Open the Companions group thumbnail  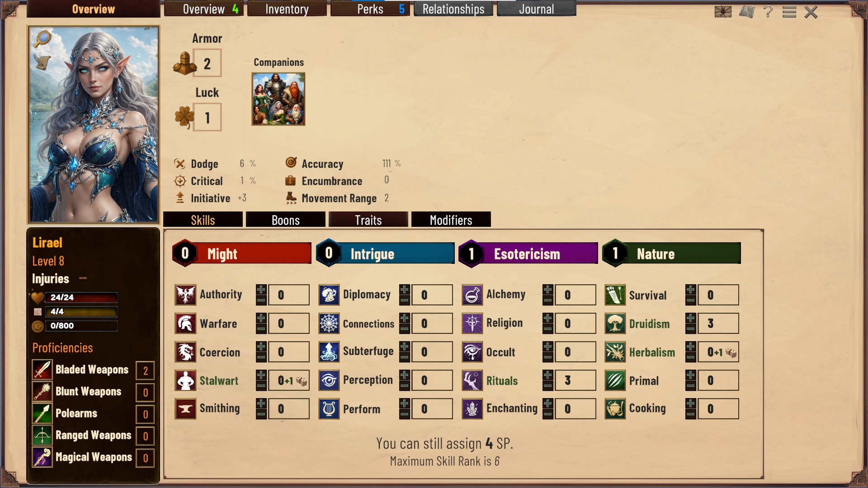pos(278,99)
